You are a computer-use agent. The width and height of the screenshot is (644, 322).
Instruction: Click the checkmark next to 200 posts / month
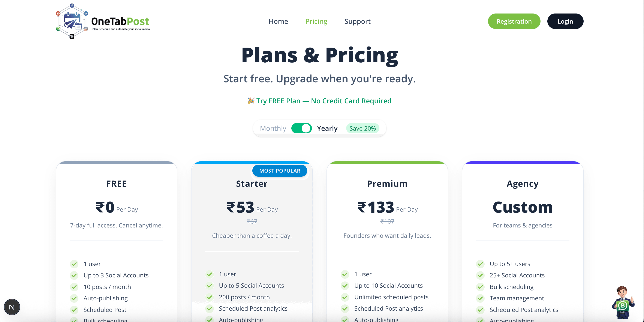coord(210,297)
